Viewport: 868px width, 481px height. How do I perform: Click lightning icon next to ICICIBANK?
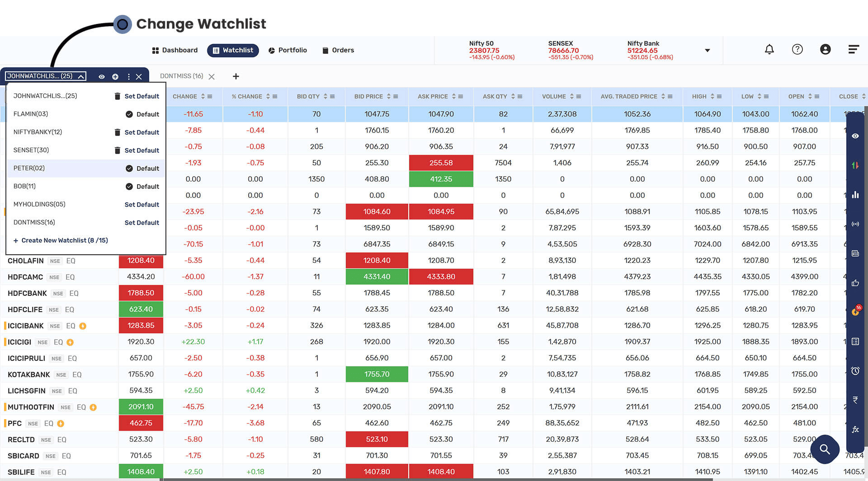83,326
